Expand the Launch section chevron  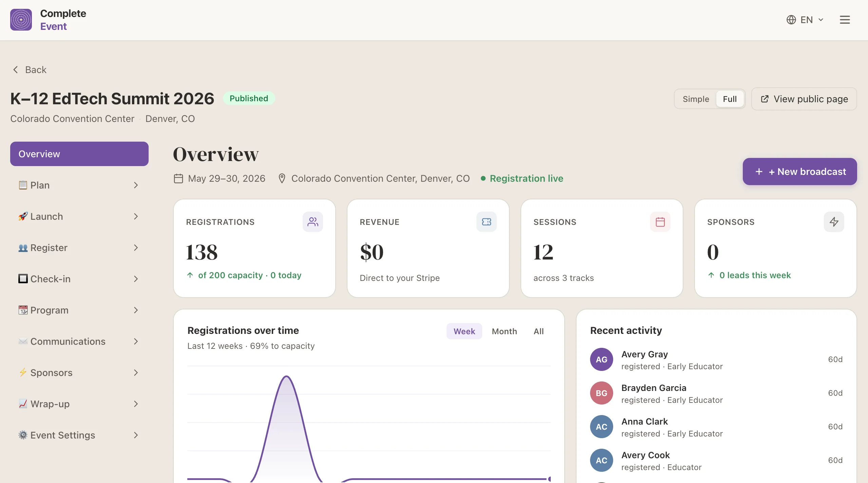pyautogui.click(x=136, y=216)
